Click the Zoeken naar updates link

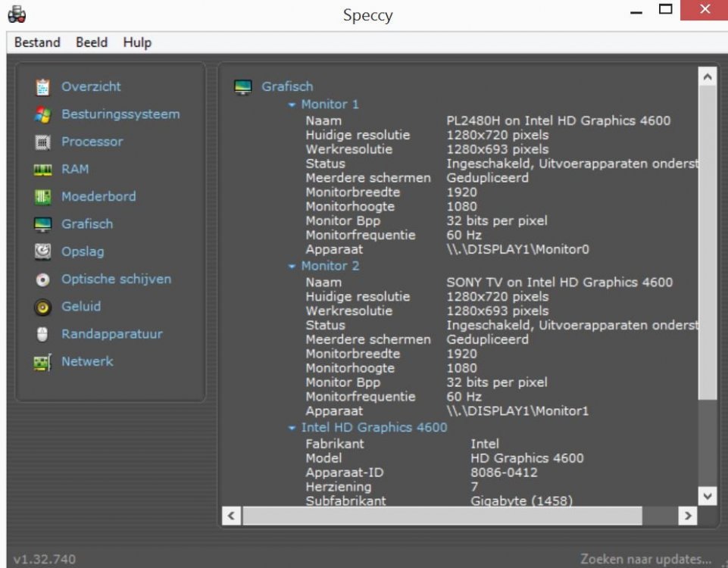tap(645, 559)
